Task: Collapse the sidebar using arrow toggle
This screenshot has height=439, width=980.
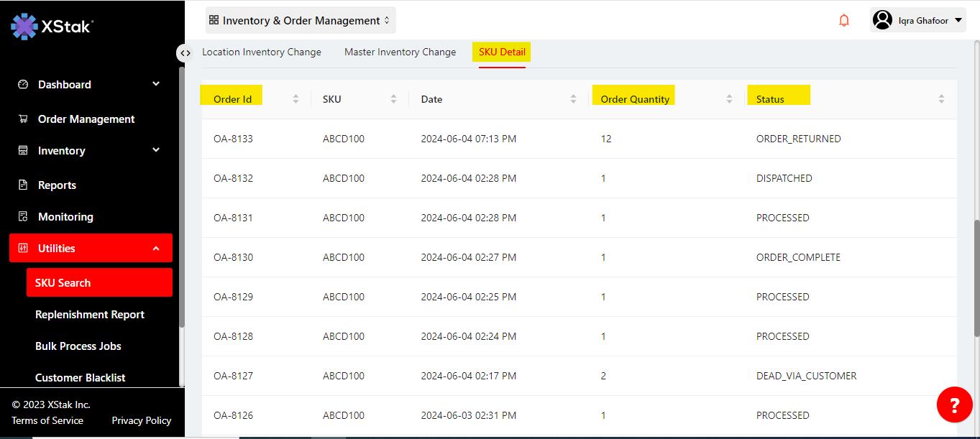Action: click(x=186, y=52)
